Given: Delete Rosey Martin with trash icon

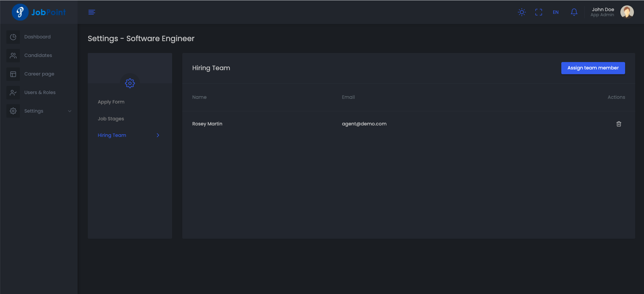Looking at the screenshot, I should tap(619, 124).
